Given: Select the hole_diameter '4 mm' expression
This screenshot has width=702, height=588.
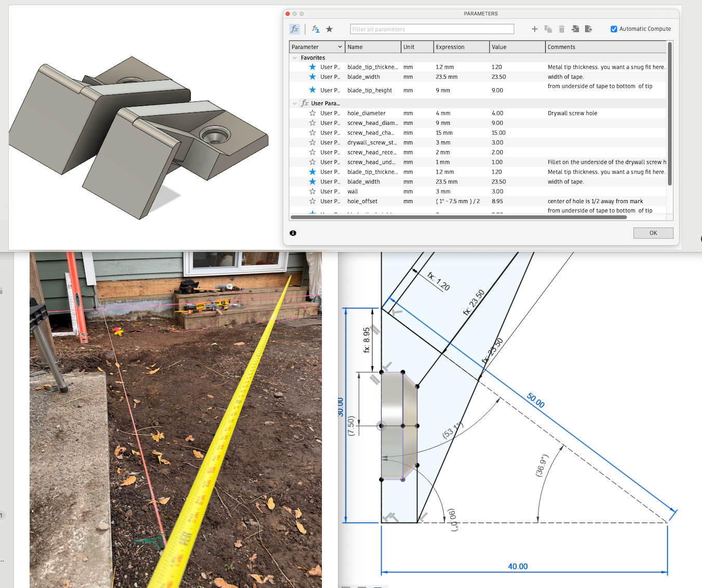Looking at the screenshot, I should pos(443,113).
